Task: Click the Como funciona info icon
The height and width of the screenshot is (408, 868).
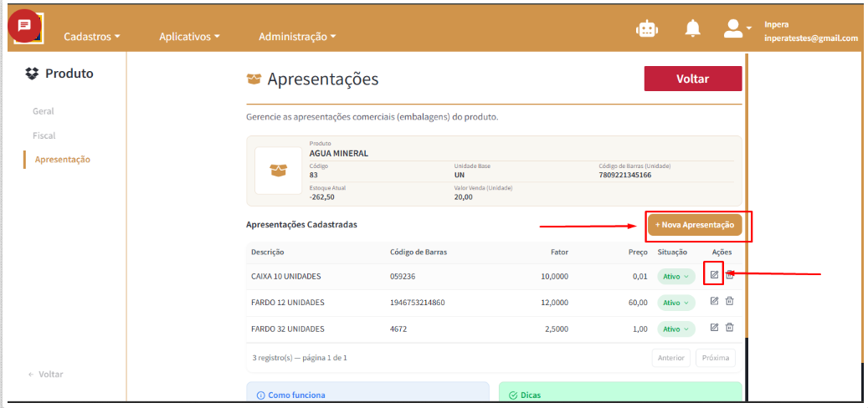Action: (261, 395)
